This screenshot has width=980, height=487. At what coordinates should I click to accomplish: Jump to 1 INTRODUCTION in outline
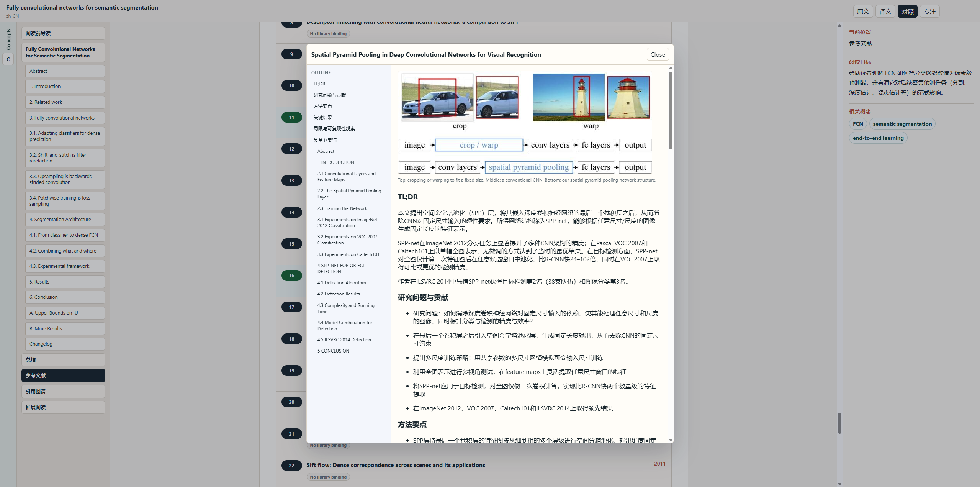(335, 162)
